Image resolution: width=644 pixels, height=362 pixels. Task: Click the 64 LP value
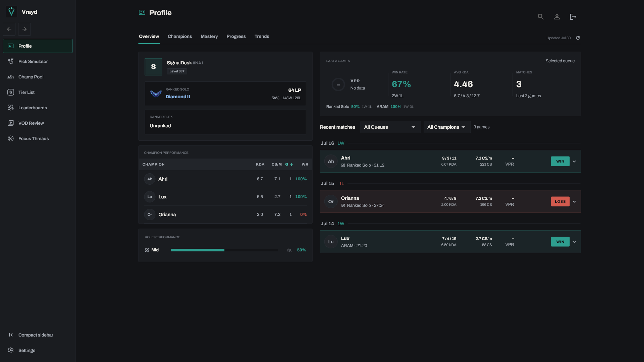coord(294,90)
